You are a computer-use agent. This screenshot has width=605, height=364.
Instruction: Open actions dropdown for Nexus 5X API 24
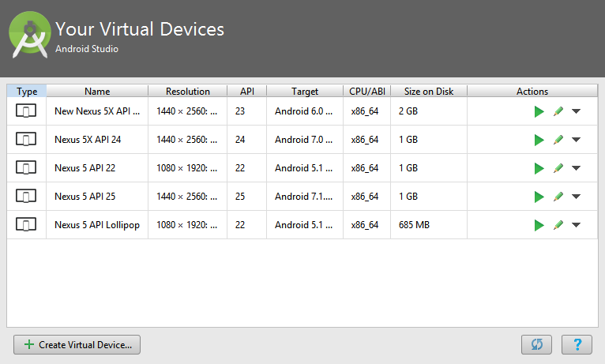[576, 140]
